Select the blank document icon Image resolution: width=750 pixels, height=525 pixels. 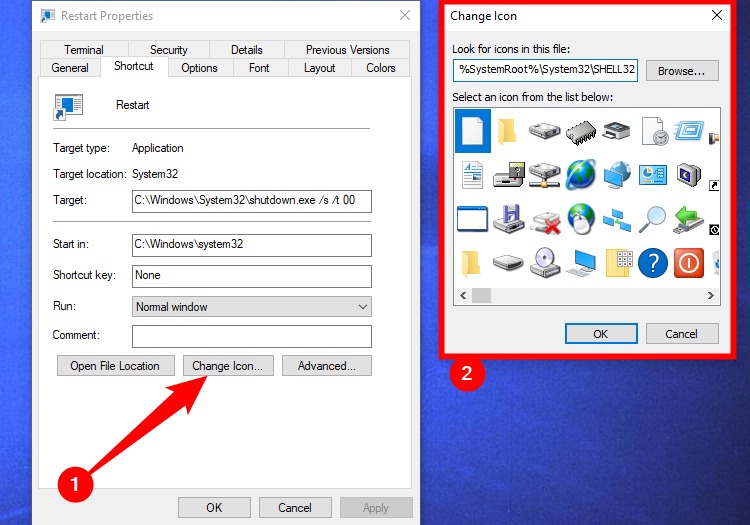(x=473, y=131)
